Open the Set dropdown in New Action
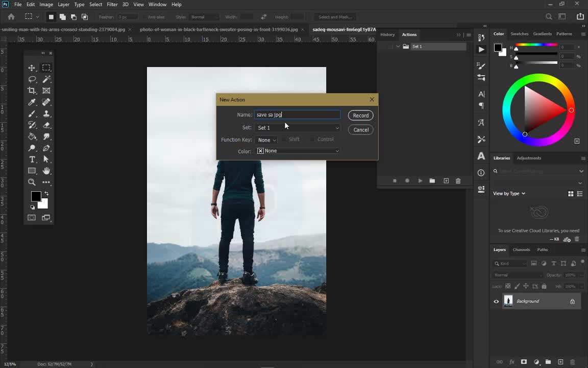The width and height of the screenshot is (588, 368). tap(298, 128)
